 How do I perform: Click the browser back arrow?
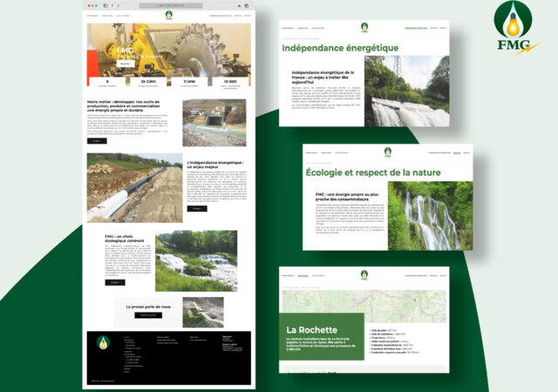[x=112, y=6]
